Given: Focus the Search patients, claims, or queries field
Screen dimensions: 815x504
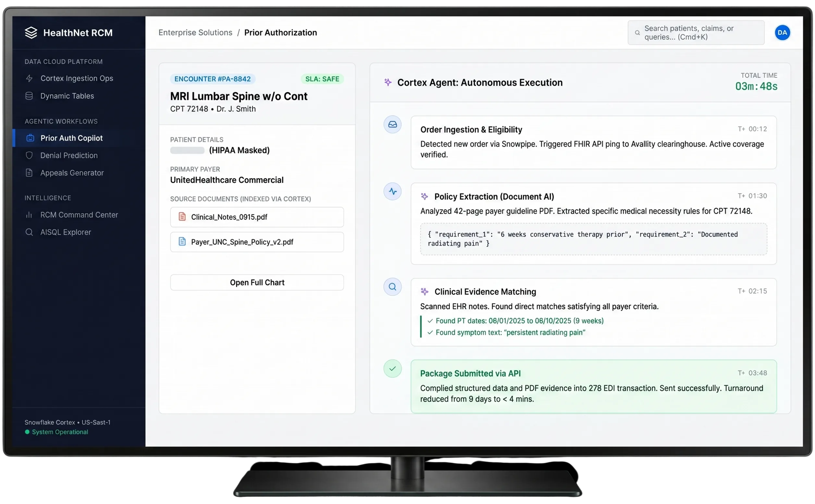Looking at the screenshot, I should coord(696,33).
